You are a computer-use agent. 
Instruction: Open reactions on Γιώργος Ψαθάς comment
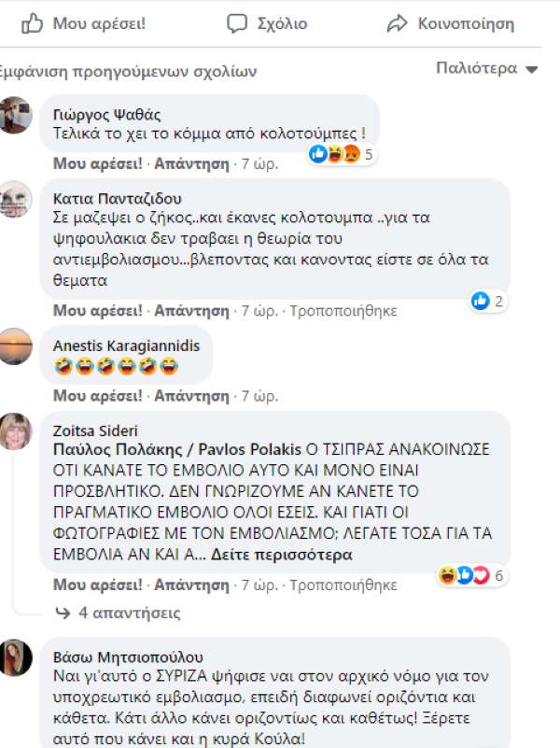[342, 154]
